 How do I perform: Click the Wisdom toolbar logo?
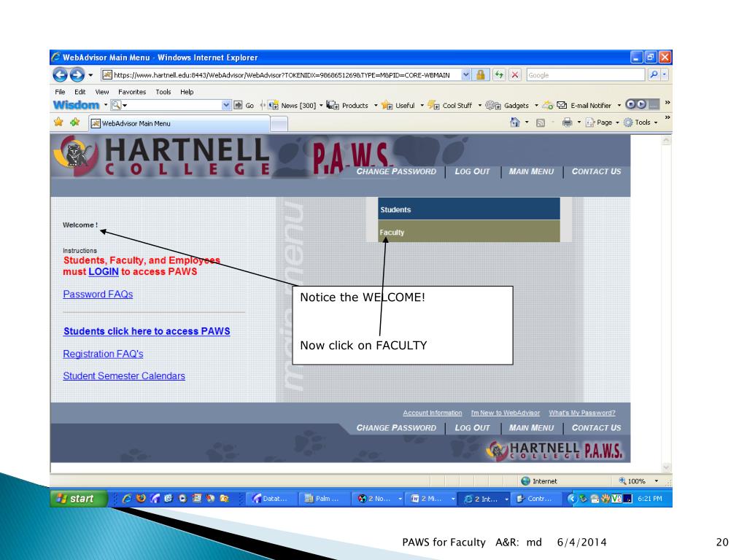point(76,105)
